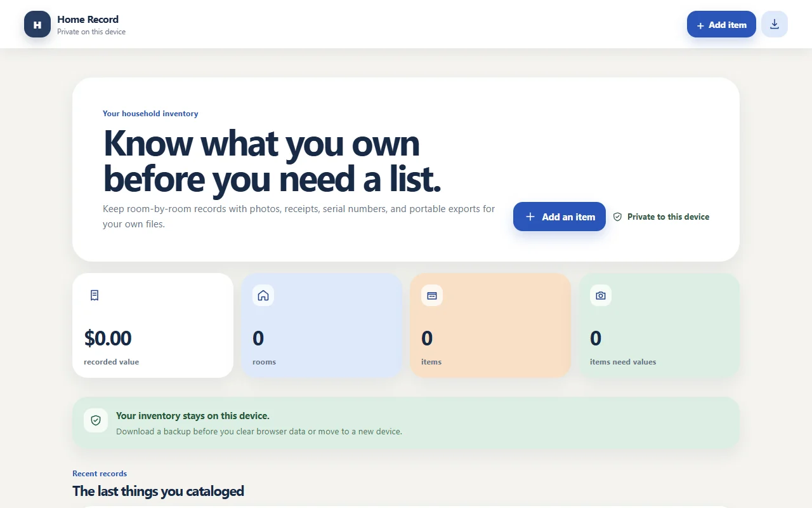Click the "Your household inventory" label

point(150,114)
